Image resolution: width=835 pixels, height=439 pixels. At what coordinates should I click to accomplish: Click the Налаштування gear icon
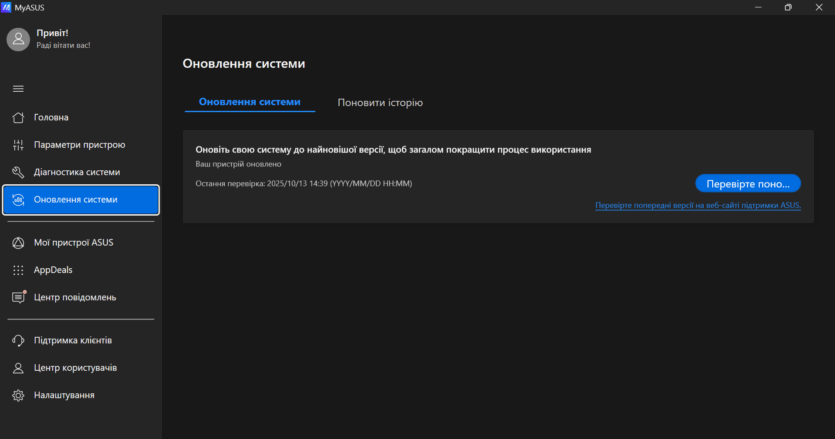tap(18, 396)
